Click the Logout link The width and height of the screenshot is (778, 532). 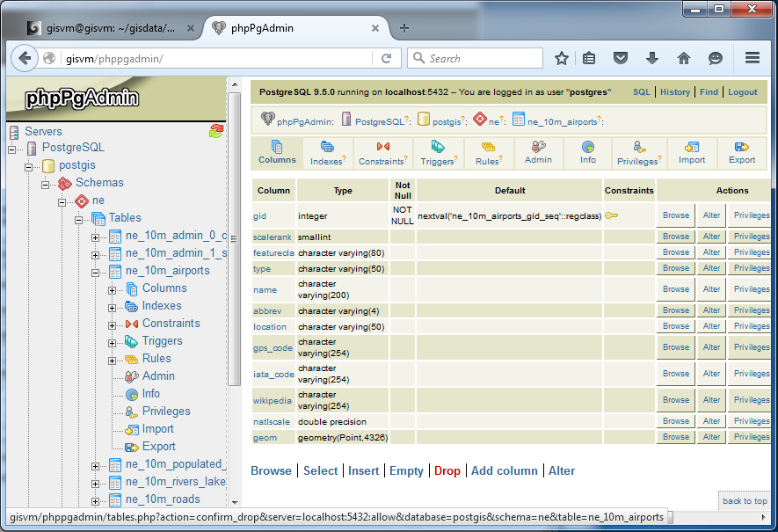[742, 91]
